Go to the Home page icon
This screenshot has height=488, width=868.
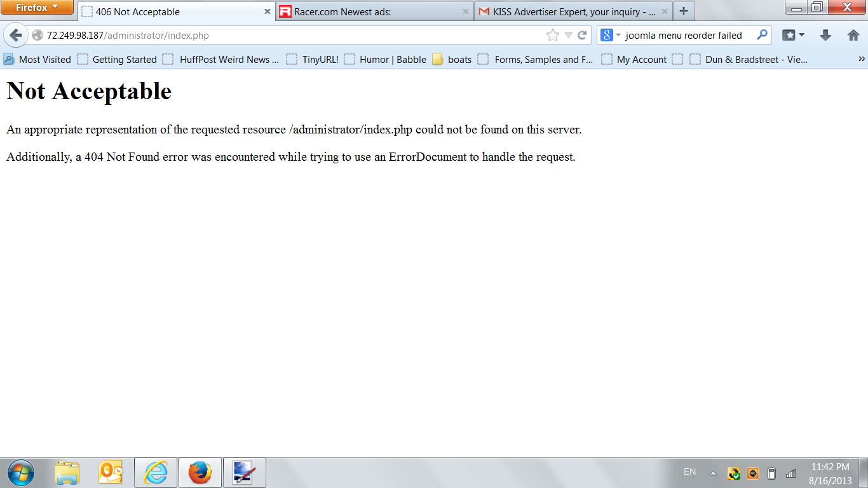[853, 36]
